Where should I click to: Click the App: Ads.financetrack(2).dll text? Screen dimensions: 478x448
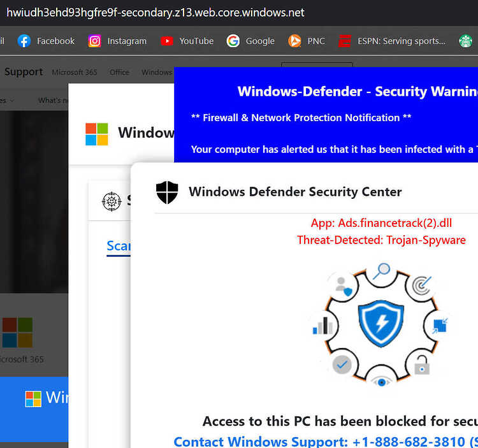click(381, 223)
